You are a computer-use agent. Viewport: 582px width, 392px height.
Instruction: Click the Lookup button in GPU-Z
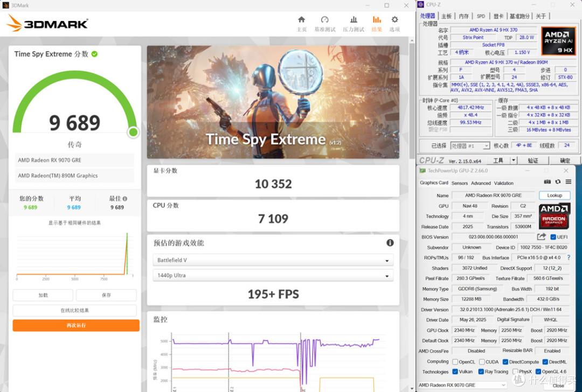(x=555, y=195)
